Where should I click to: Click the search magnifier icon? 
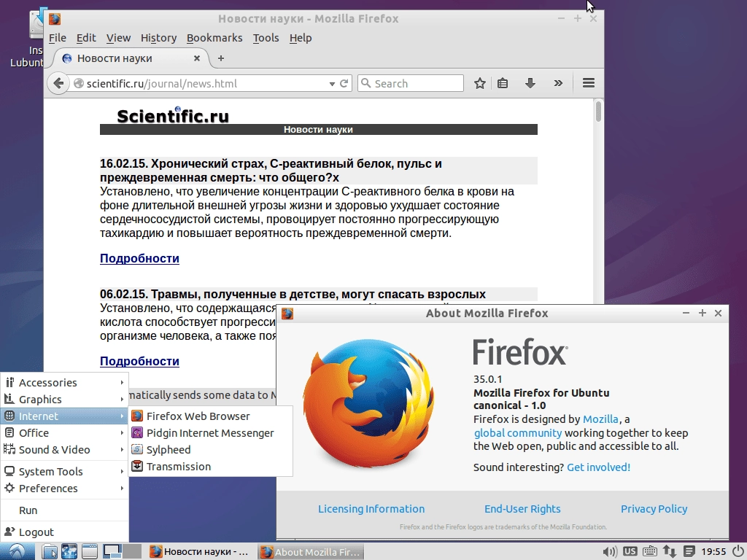[366, 83]
